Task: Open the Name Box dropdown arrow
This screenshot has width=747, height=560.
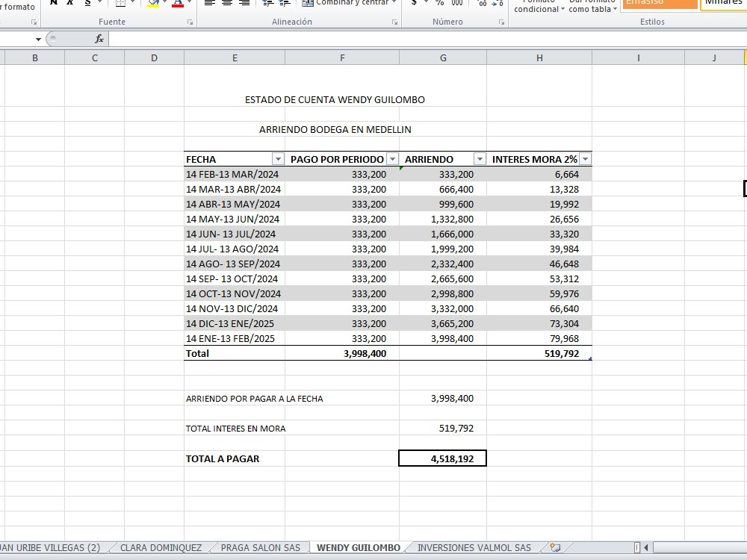Action: [x=38, y=39]
